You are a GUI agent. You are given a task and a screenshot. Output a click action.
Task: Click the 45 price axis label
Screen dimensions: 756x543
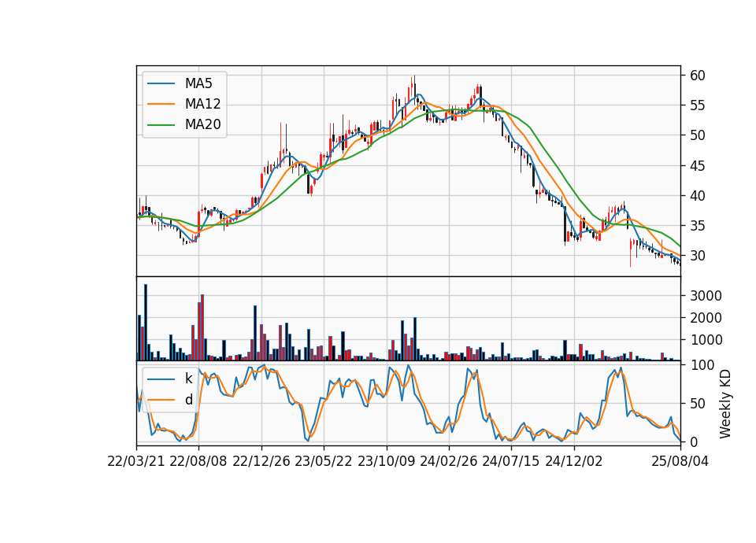pos(697,166)
